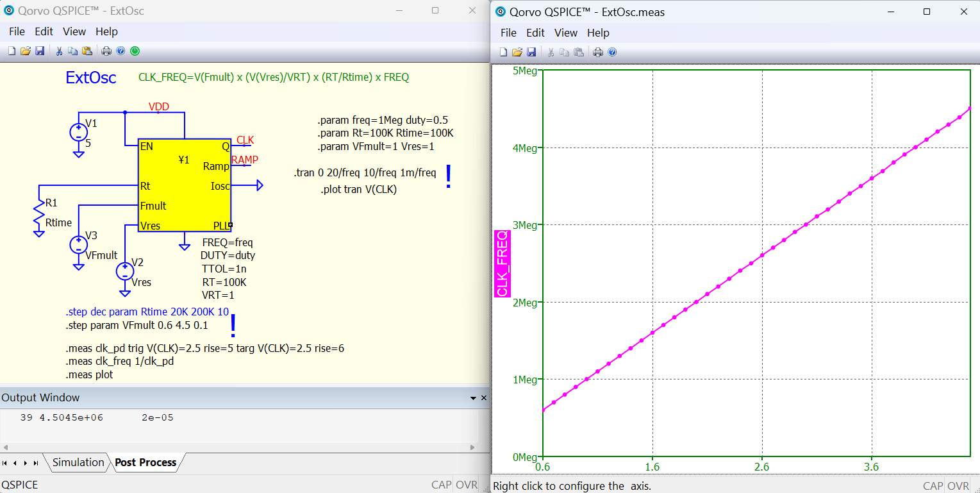Open Edit menu in ExtOsc.meas window

pyautogui.click(x=536, y=33)
